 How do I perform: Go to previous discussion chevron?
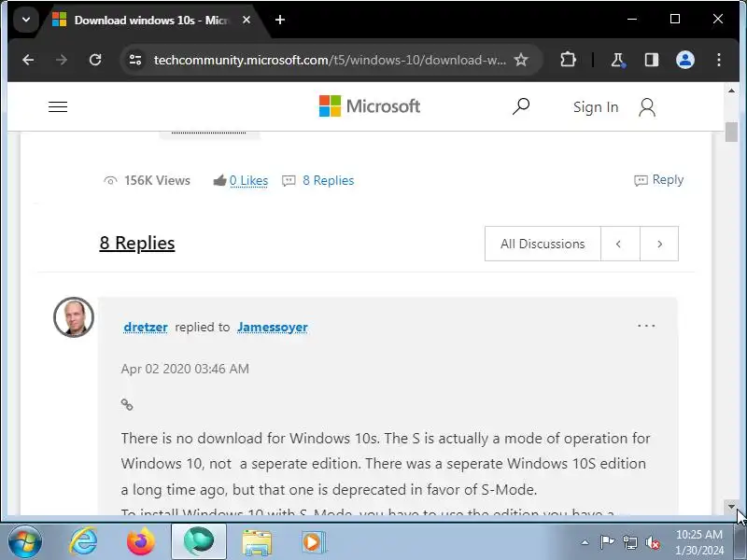[x=620, y=244]
